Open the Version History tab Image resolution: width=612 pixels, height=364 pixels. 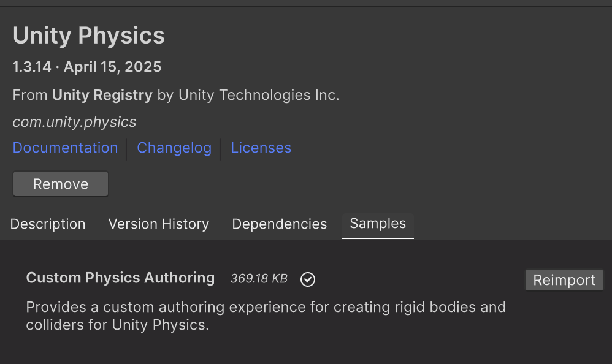158,224
